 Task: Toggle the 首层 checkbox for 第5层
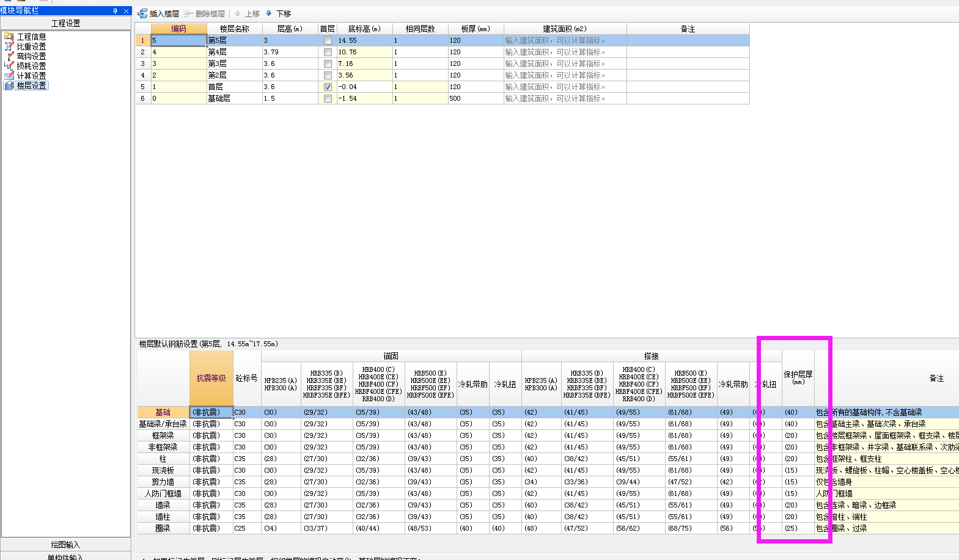(x=328, y=41)
